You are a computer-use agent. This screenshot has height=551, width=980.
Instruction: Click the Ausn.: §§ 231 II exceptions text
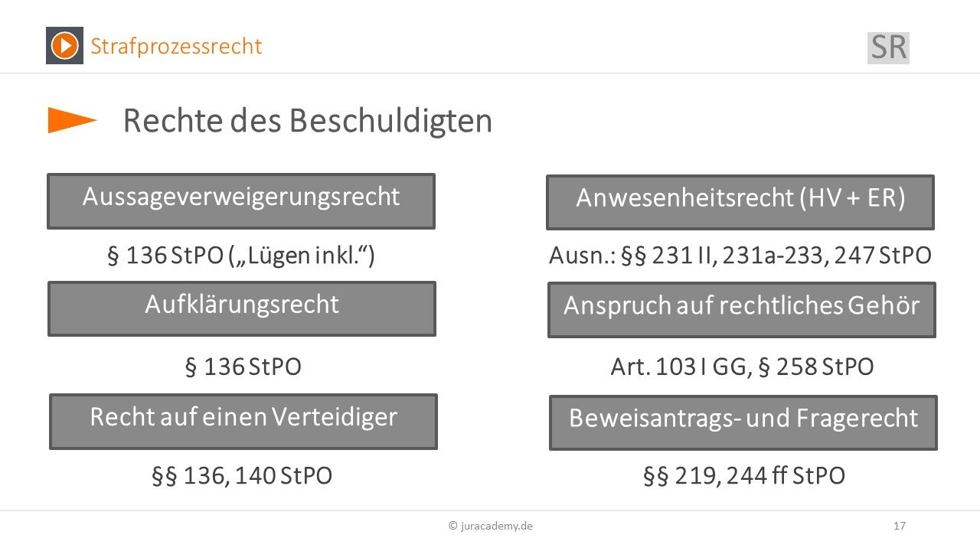[x=740, y=255]
